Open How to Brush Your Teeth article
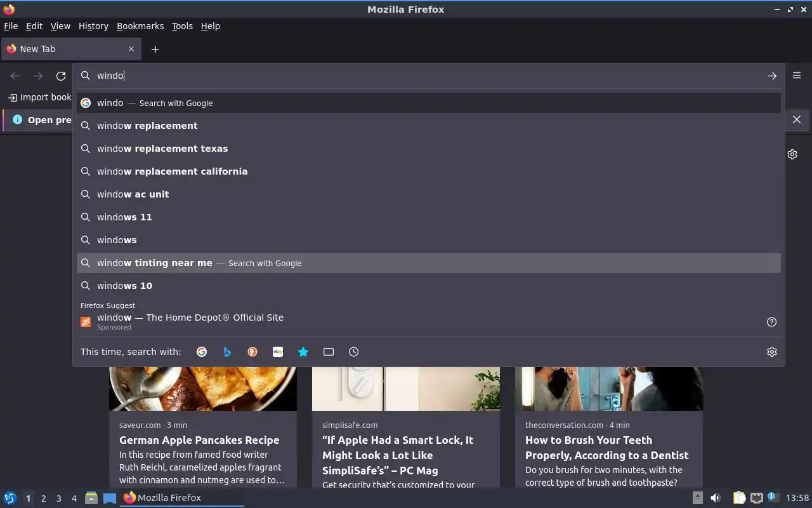 coord(606,448)
